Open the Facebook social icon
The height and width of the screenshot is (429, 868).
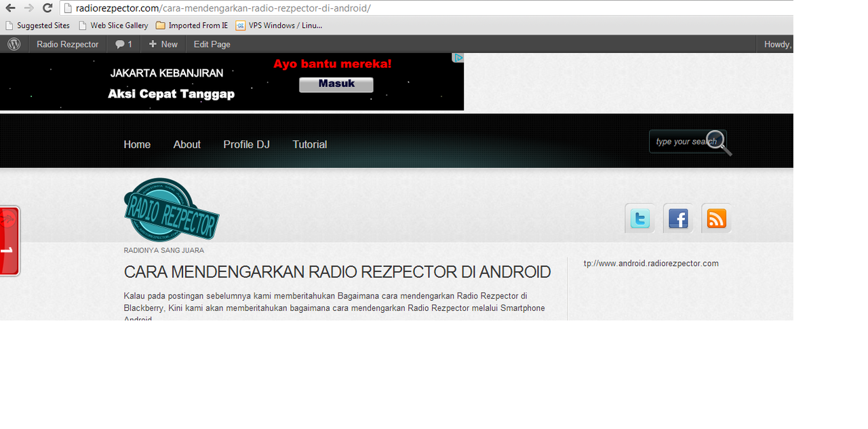click(678, 219)
